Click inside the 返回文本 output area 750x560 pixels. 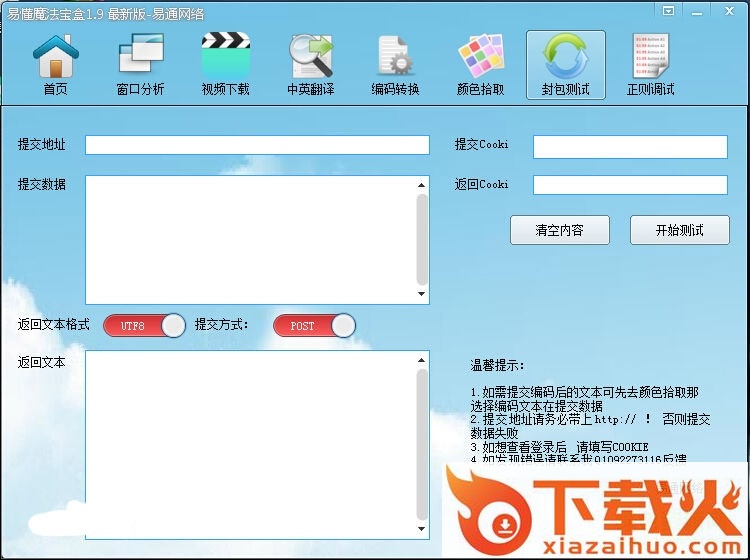tap(250, 443)
